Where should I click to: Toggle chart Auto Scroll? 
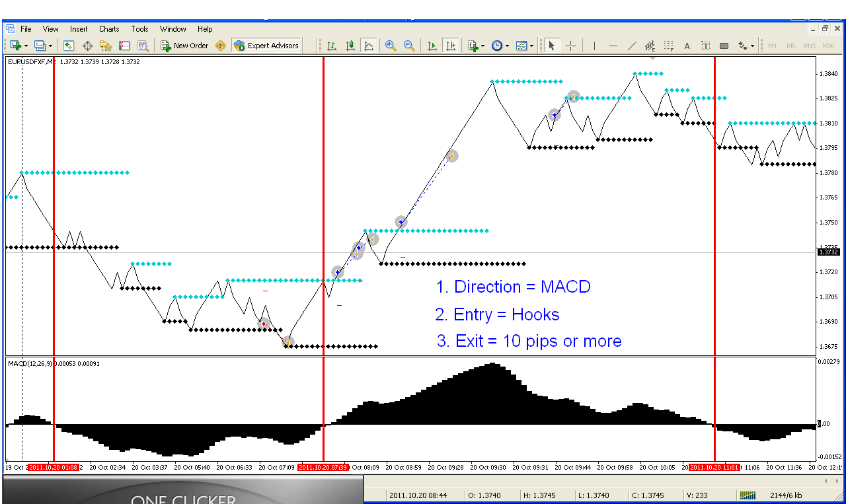[432, 46]
